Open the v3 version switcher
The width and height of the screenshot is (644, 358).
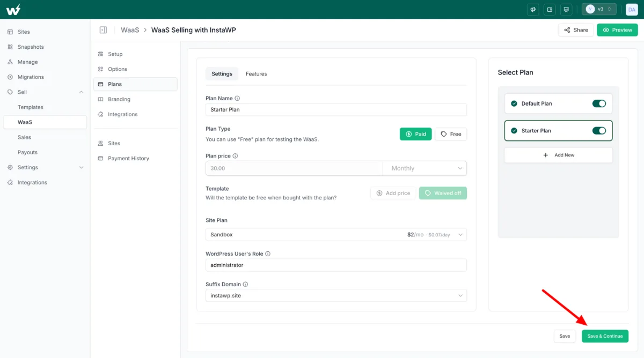click(x=599, y=9)
